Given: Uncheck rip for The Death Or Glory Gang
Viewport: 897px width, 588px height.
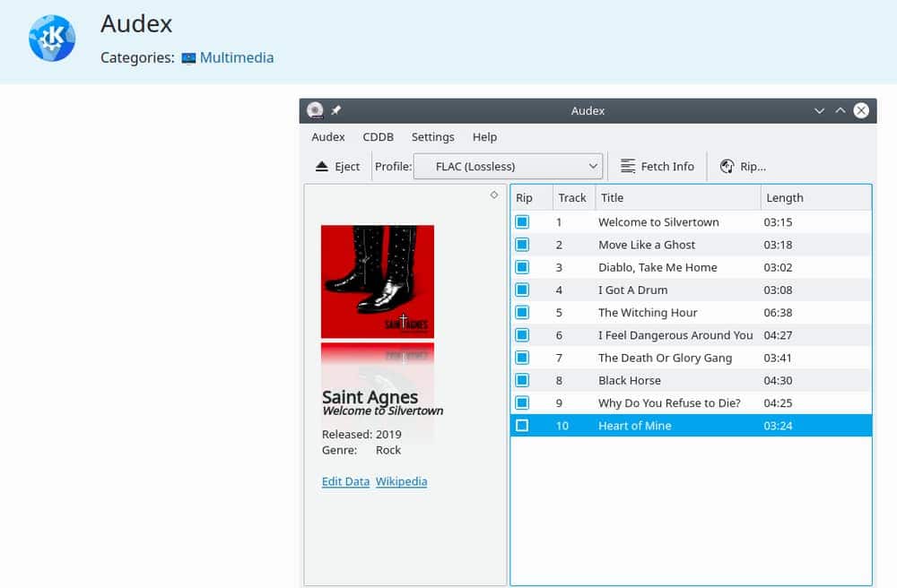Looking at the screenshot, I should coord(522,358).
